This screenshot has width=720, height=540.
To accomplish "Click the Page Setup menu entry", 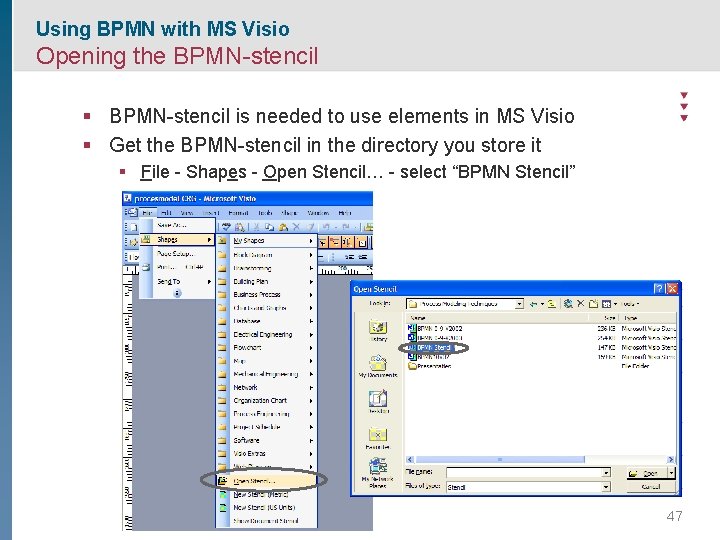I will click(177, 253).
